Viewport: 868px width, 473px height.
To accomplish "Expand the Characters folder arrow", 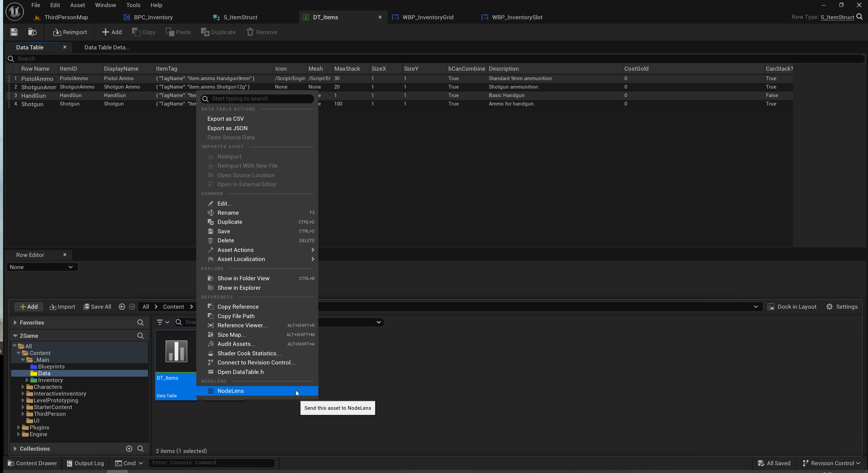I will point(23,387).
